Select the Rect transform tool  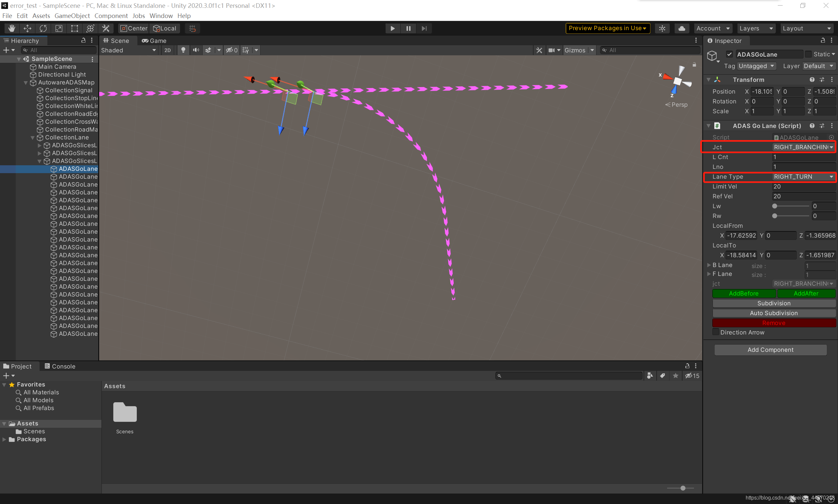coord(74,28)
